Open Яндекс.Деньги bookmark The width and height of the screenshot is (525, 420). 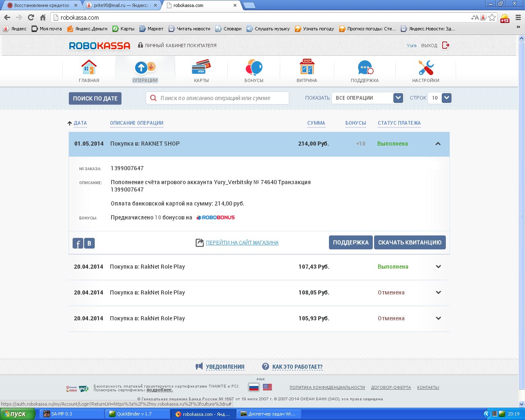[x=87, y=29]
